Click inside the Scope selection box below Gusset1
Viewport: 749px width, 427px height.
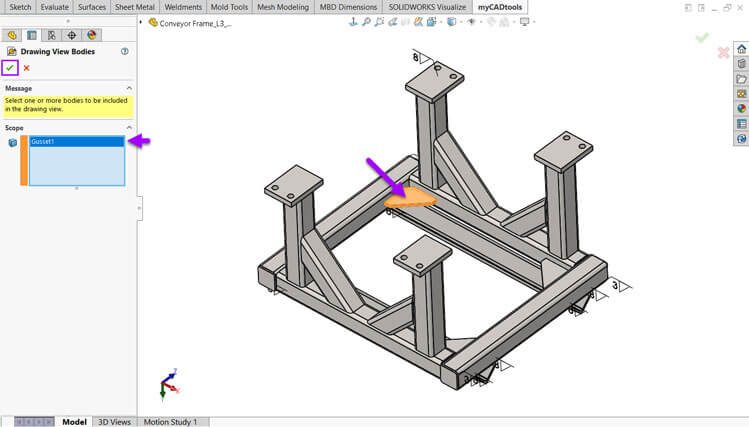[77, 165]
